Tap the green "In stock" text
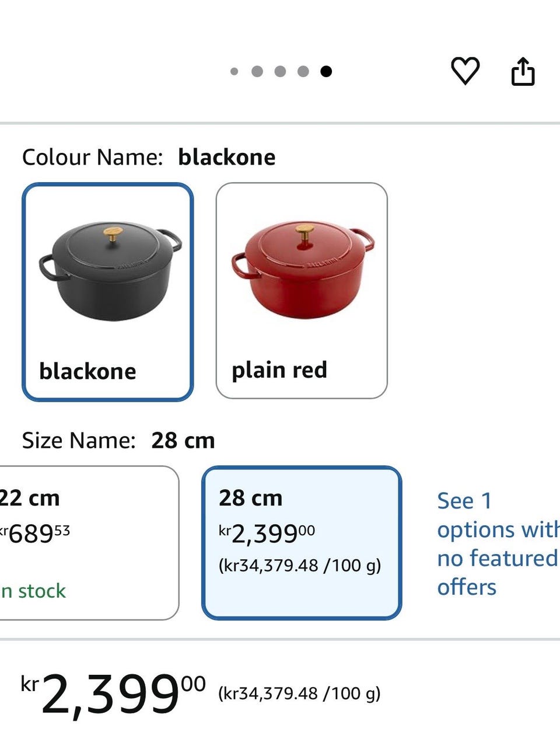560x739 pixels. coord(33,591)
